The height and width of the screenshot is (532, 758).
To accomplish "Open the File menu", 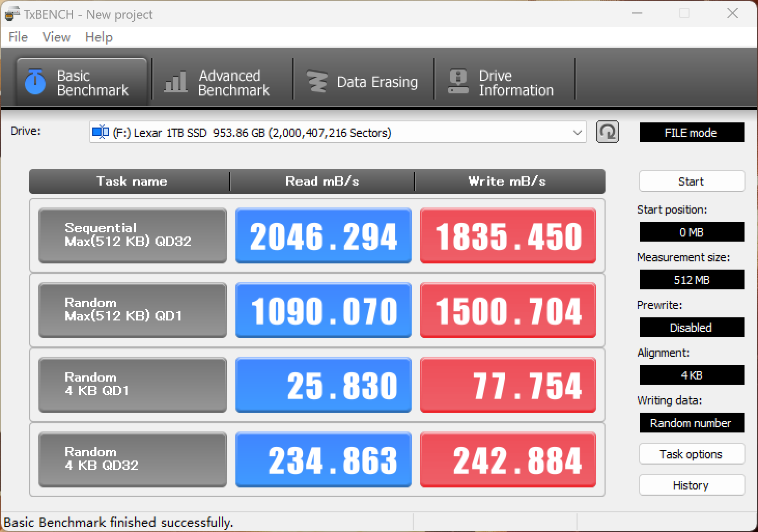I will pos(18,37).
